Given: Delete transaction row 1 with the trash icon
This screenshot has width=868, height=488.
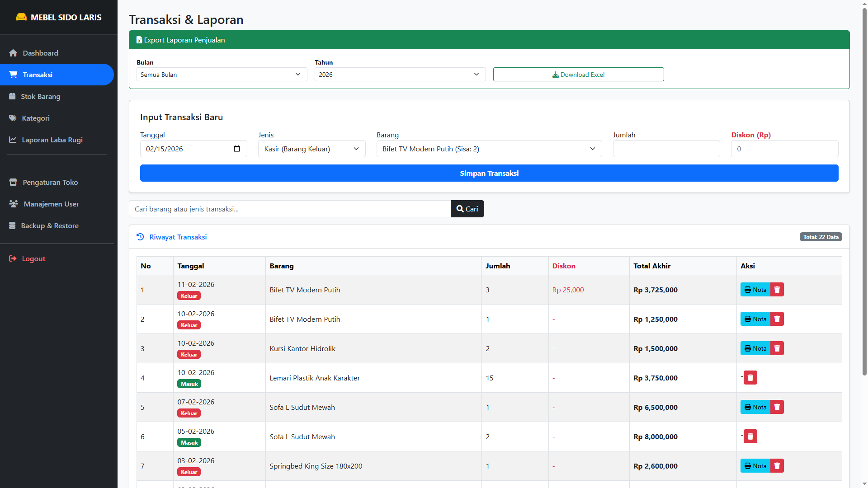Looking at the screenshot, I should click(x=777, y=290).
